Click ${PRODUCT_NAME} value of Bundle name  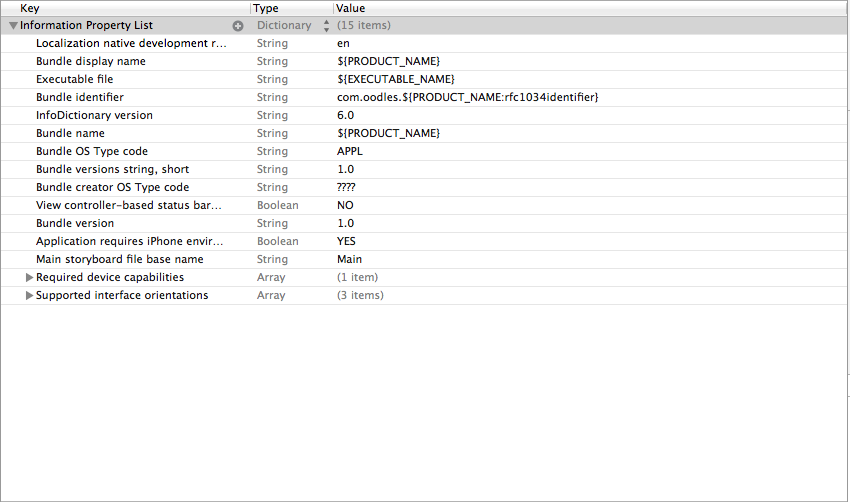(x=389, y=133)
